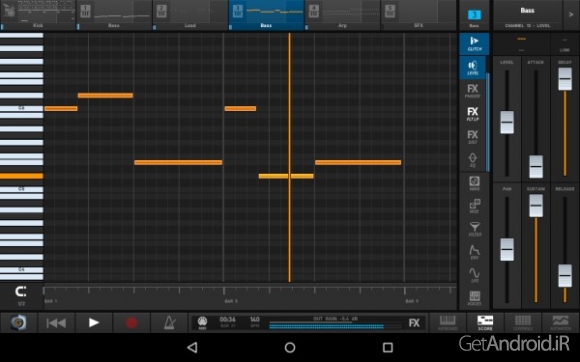580x362 pixels.
Task: Adjust the Pan fader
Action: point(507,250)
